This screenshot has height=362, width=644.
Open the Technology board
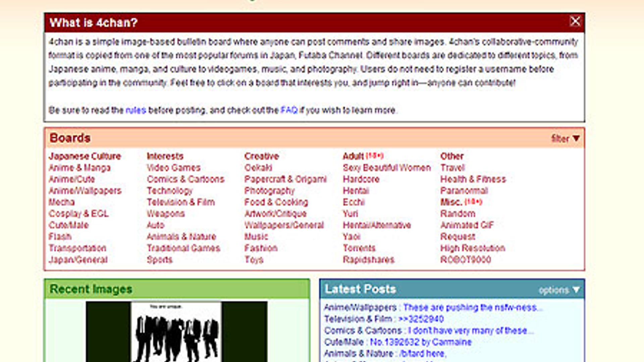coord(170,191)
